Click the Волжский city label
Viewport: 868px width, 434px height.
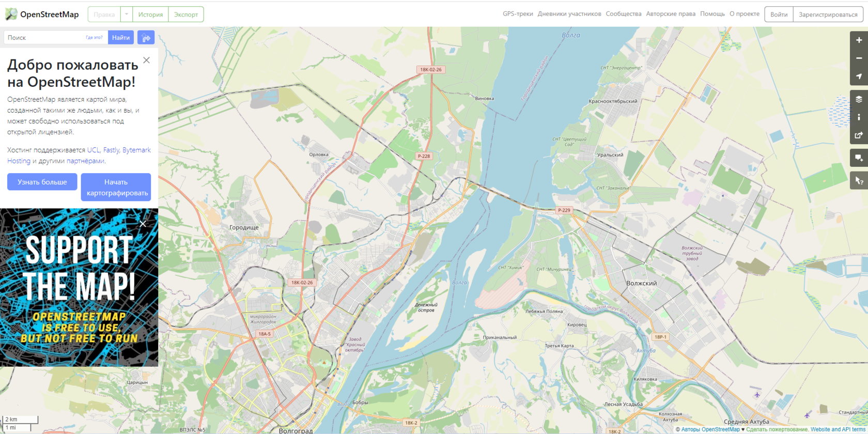click(x=641, y=283)
